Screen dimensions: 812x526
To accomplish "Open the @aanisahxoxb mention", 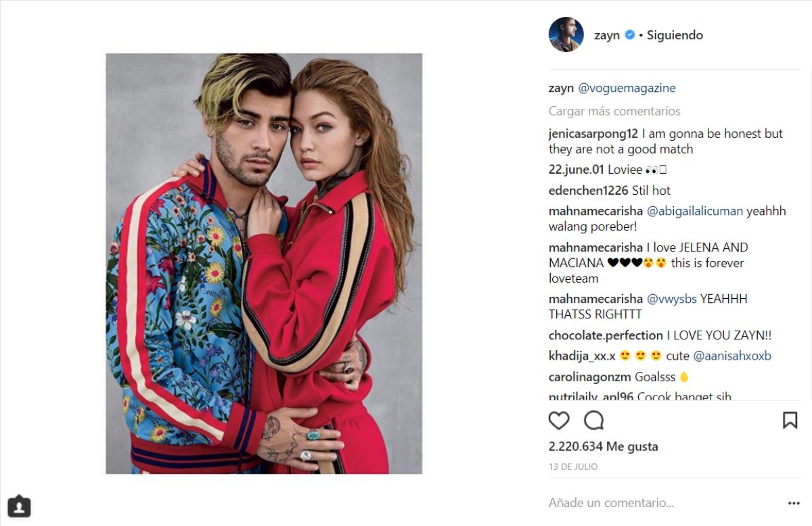I will (x=732, y=356).
